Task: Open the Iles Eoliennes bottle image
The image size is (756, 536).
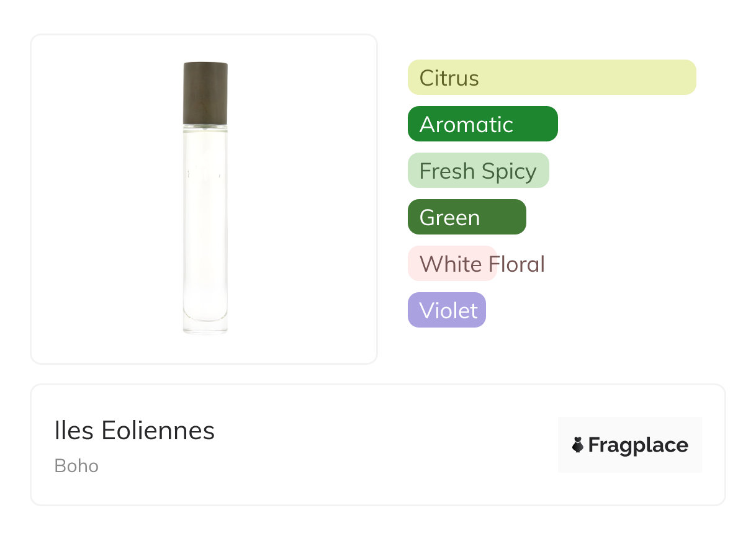Action: pyautogui.click(x=204, y=199)
